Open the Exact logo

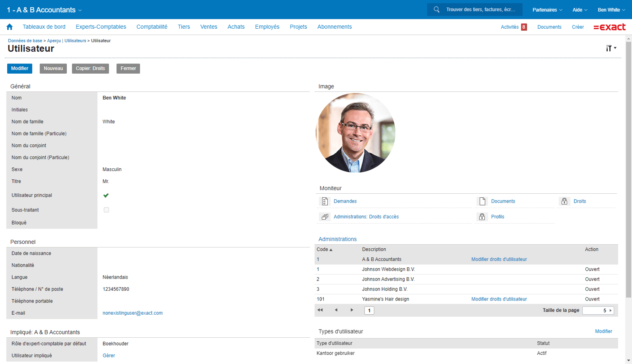[x=609, y=27]
